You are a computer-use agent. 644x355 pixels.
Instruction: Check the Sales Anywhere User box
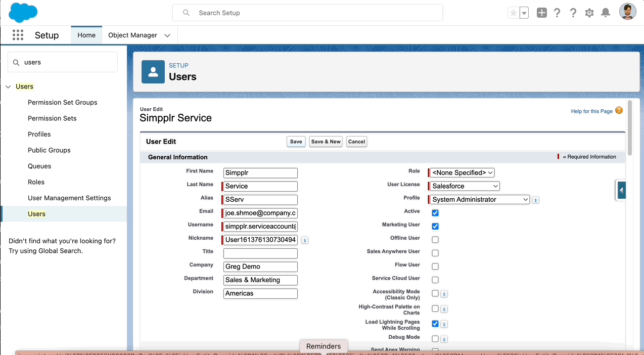(435, 253)
